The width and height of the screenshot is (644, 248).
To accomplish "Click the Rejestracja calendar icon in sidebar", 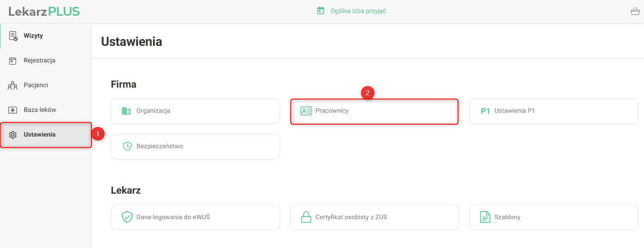I will pos(13,61).
